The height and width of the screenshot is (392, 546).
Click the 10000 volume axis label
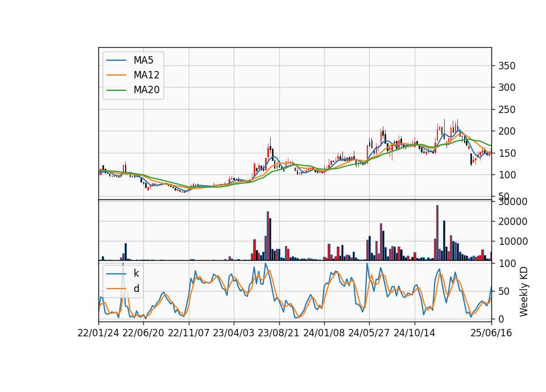[x=512, y=241]
